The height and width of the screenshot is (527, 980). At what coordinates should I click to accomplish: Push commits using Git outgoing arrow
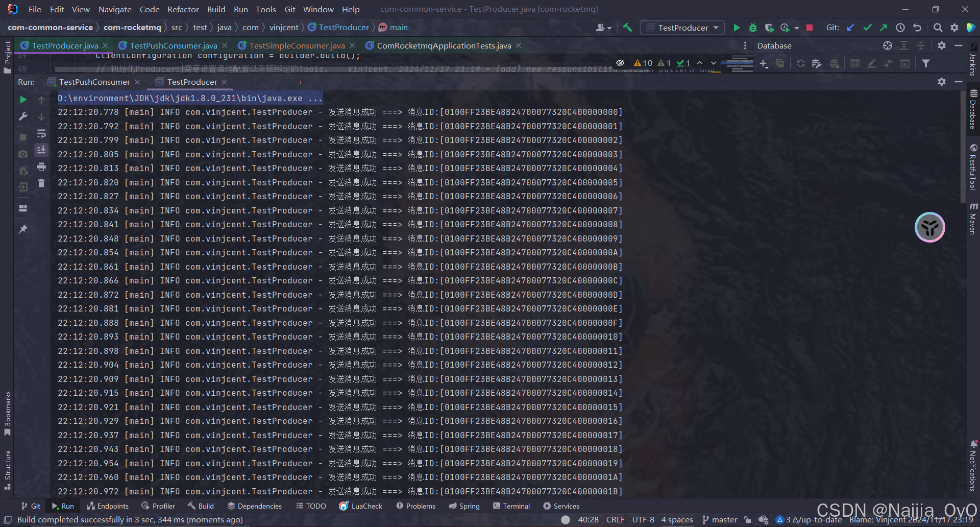click(x=884, y=28)
